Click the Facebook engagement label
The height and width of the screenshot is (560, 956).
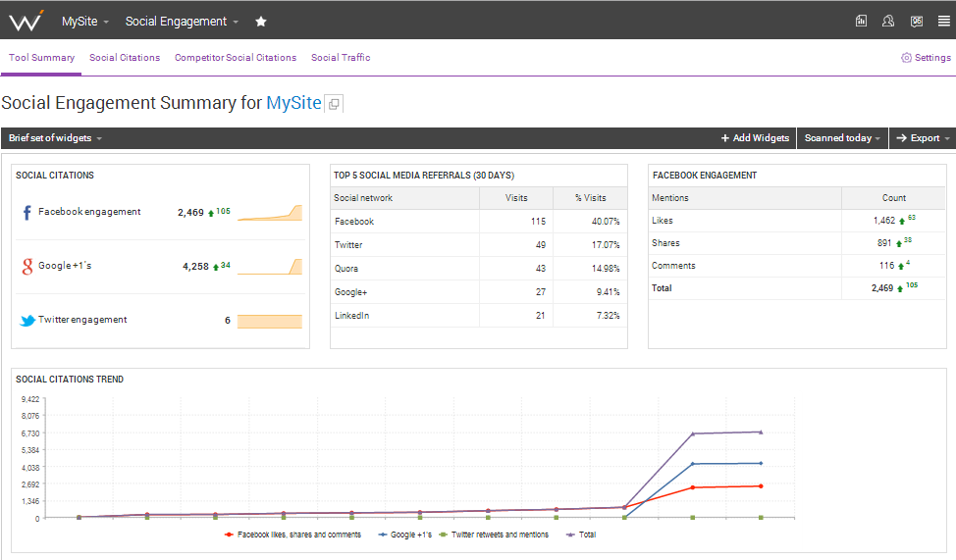click(x=89, y=212)
